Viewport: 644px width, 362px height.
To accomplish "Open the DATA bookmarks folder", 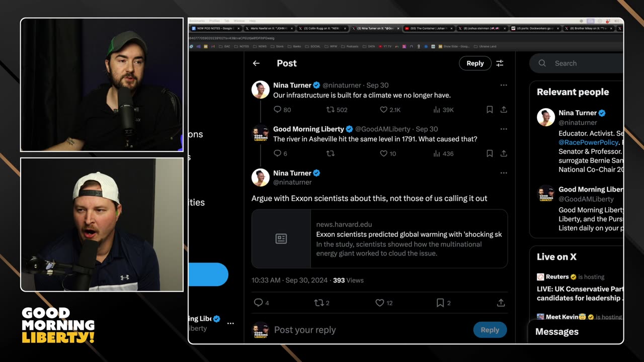I will pos(369,46).
